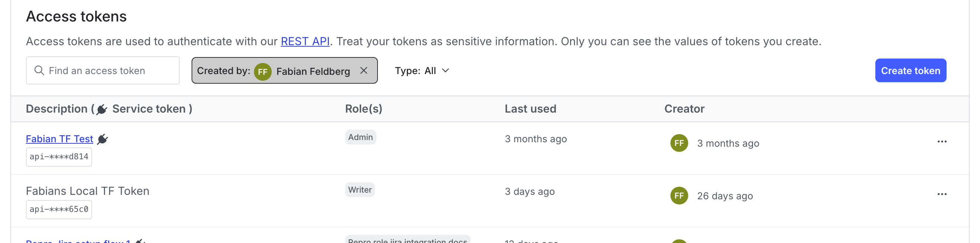This screenshot has width=980, height=243.
Task: Click the FF creator avatar on the Fabian TF Test row
Action: pyautogui.click(x=679, y=143)
